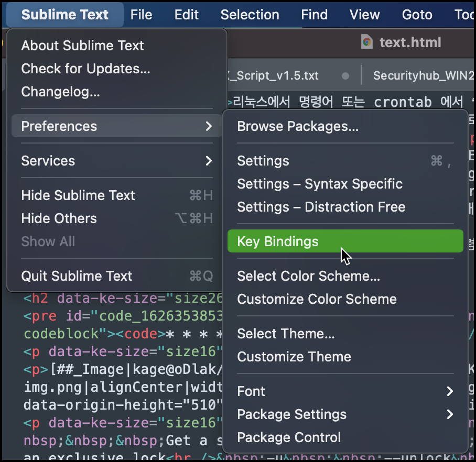Open the Settings entry in Preferences
The image size is (476, 462).
(x=345, y=161)
